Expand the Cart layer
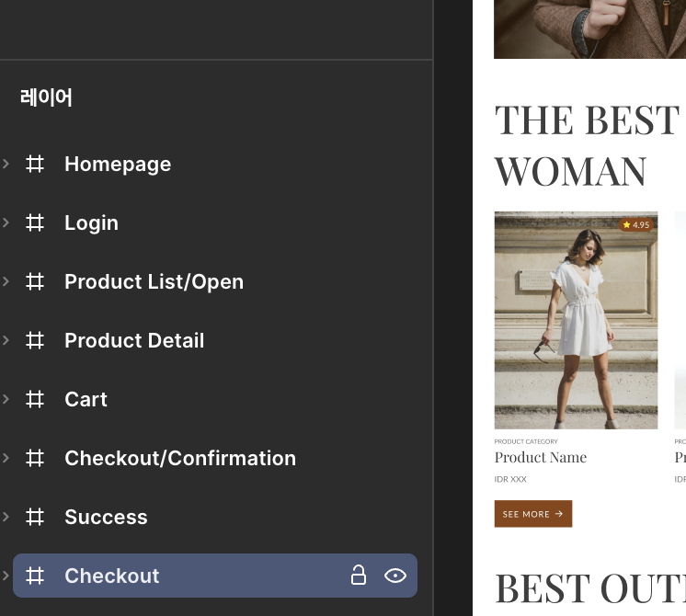 click(6, 399)
